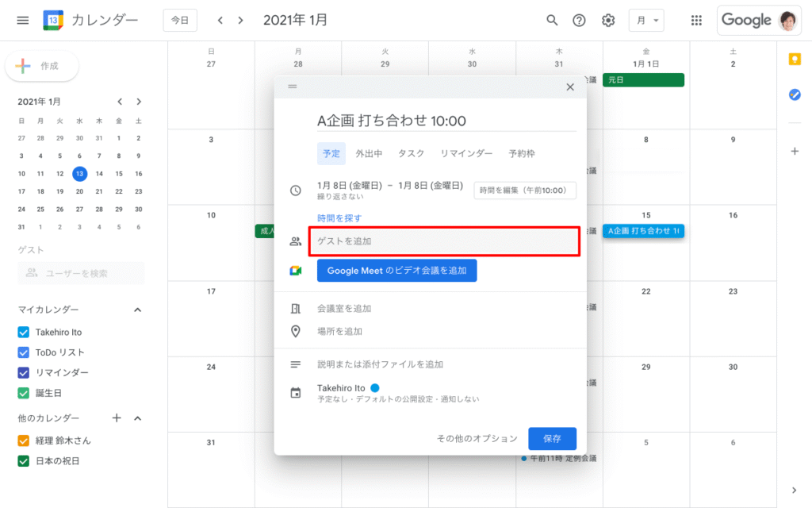This screenshot has width=812, height=508.
Task: Click 会議室を追加
Action: coord(344,309)
